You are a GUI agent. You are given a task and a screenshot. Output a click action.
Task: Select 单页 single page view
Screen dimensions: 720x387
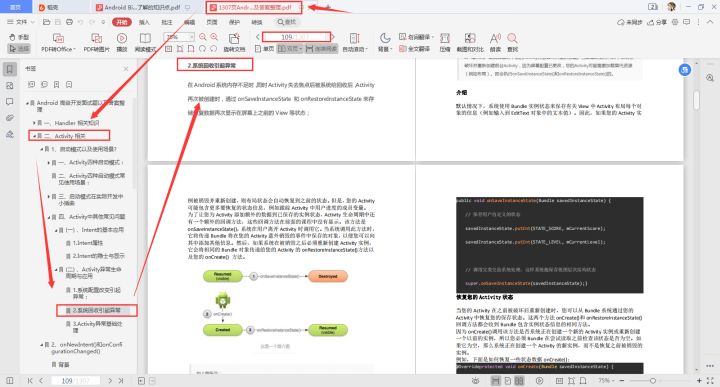(265, 49)
